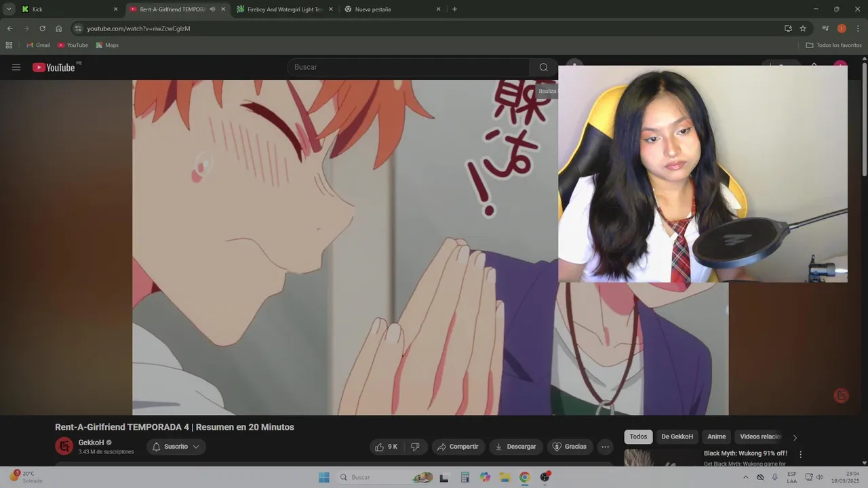Open more actions three-dot menu under video
Image resolution: width=868 pixels, height=488 pixels.
(x=605, y=447)
